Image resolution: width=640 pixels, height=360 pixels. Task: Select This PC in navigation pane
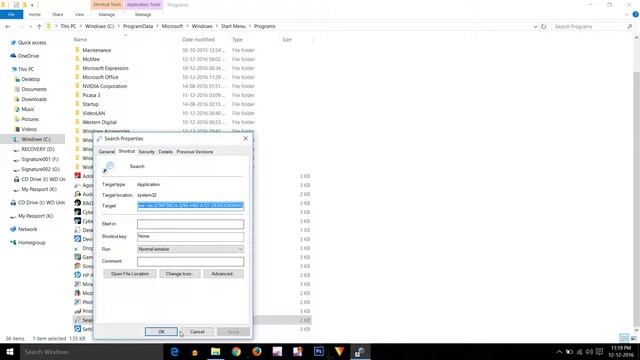(26, 69)
